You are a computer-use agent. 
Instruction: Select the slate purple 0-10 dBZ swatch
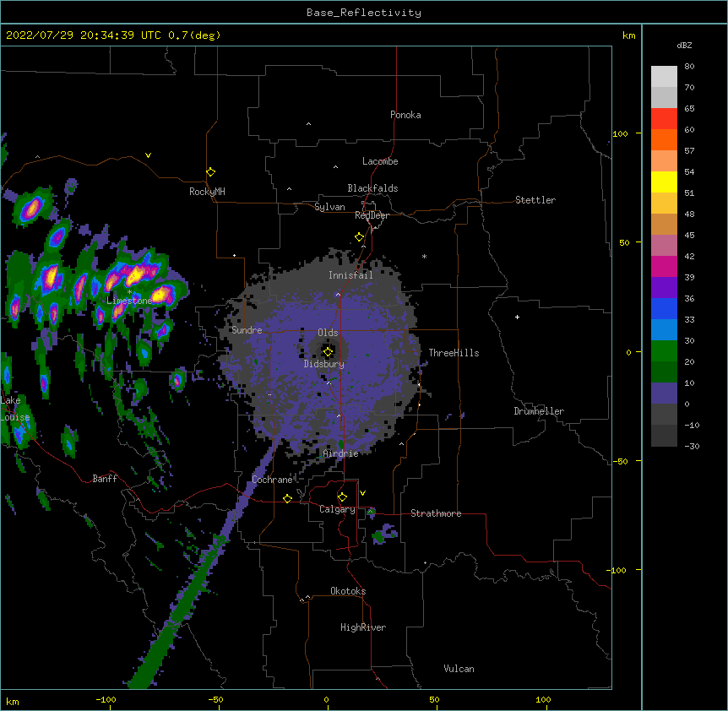pyautogui.click(x=664, y=393)
